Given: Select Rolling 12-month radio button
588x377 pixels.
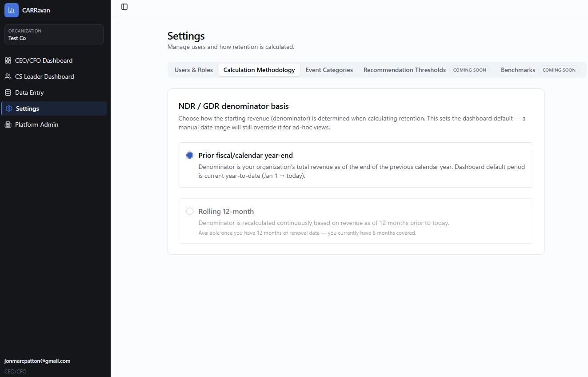Looking at the screenshot, I should tap(190, 211).
